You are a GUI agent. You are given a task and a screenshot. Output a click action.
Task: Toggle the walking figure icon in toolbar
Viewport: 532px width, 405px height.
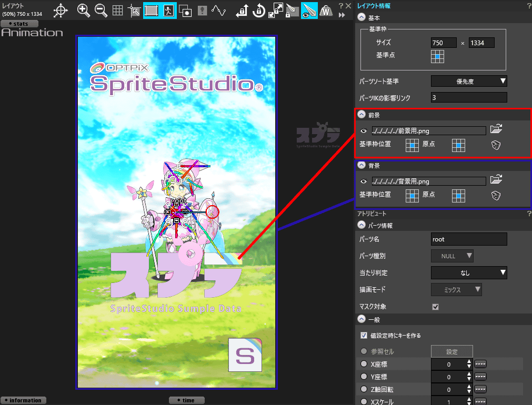(x=168, y=11)
